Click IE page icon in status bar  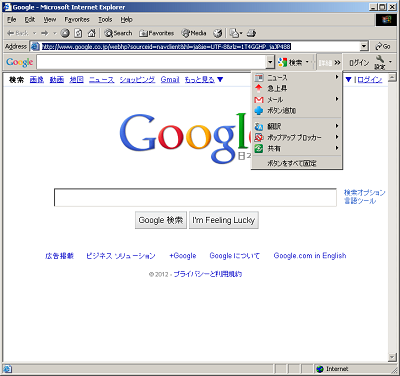click(x=8, y=369)
